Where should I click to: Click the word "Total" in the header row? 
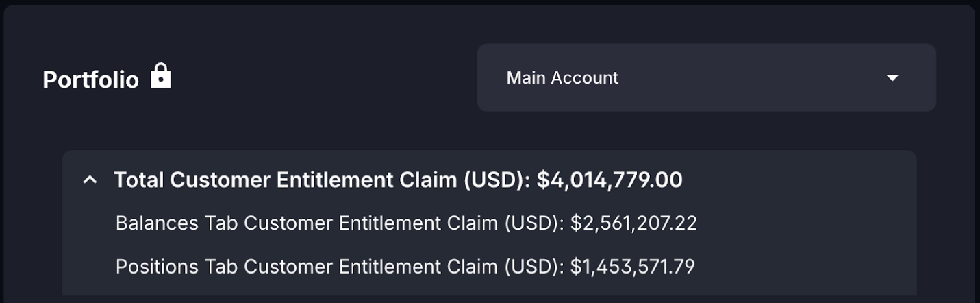point(139,180)
